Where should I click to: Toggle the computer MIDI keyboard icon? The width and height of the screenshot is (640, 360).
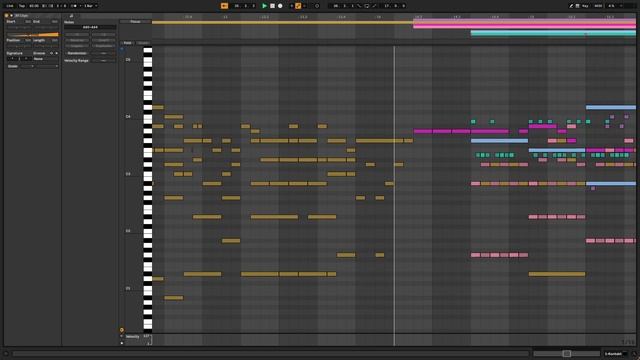tap(578, 6)
